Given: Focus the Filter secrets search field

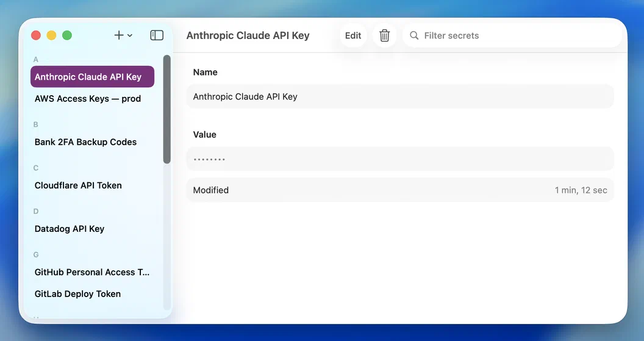Looking at the screenshot, I should pyautogui.click(x=512, y=35).
